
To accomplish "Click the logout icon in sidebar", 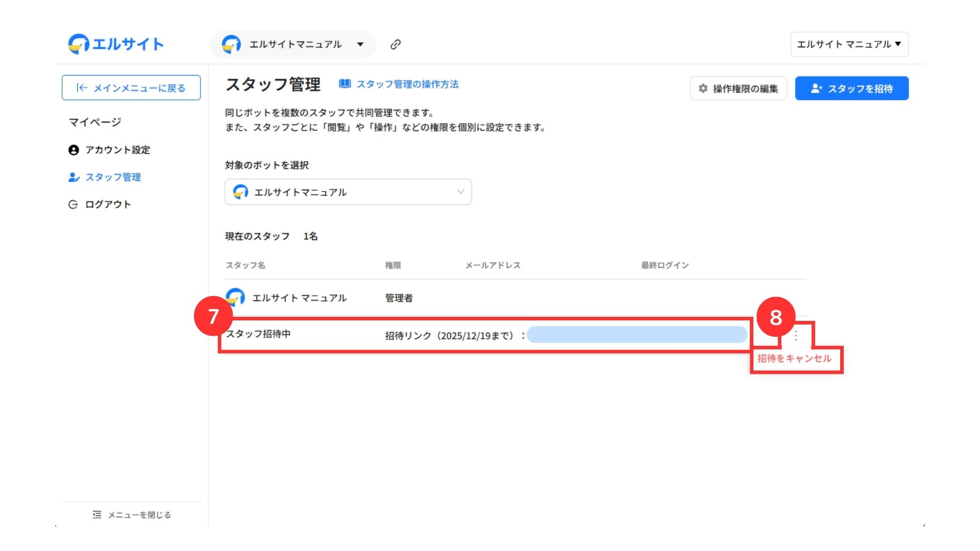I will pos(73,205).
